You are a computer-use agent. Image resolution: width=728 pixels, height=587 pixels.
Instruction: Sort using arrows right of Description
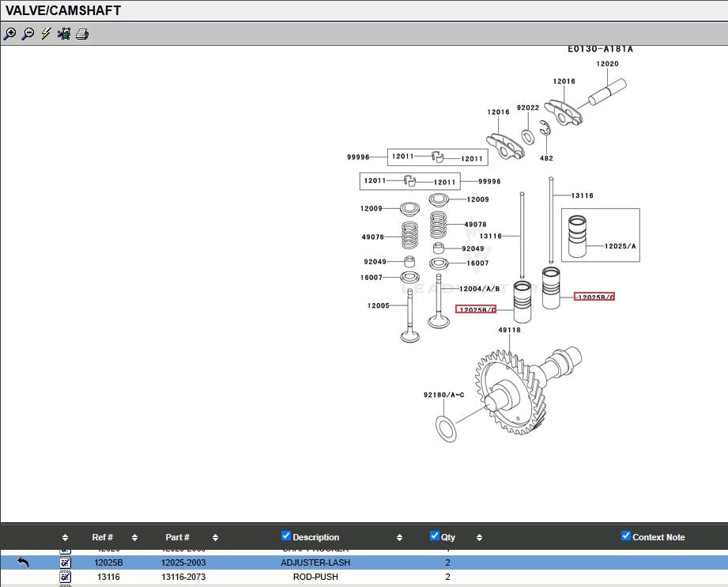click(x=399, y=538)
